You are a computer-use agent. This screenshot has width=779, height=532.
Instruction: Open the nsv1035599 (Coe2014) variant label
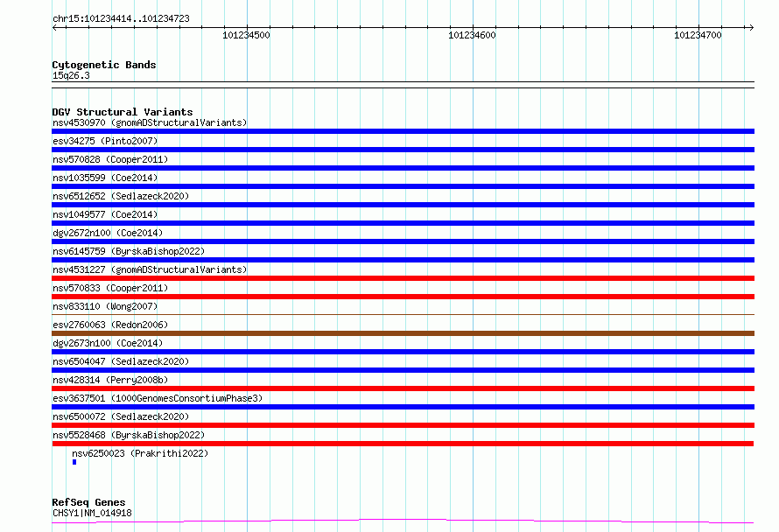(105, 178)
